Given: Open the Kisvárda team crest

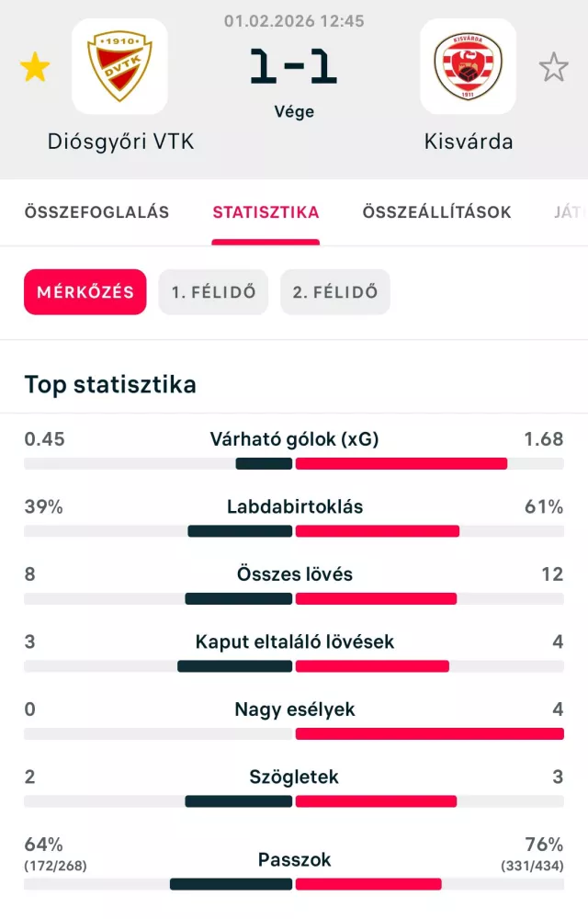Looking at the screenshot, I should pos(468,66).
